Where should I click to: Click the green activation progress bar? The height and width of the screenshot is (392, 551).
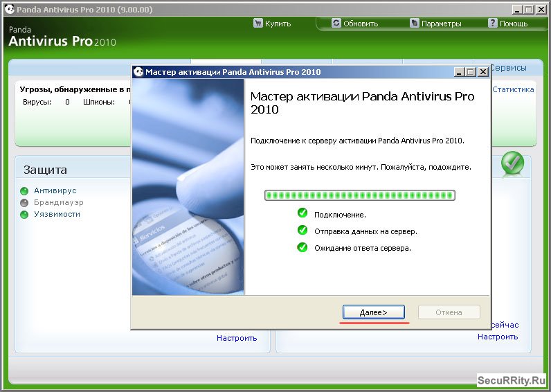point(360,195)
